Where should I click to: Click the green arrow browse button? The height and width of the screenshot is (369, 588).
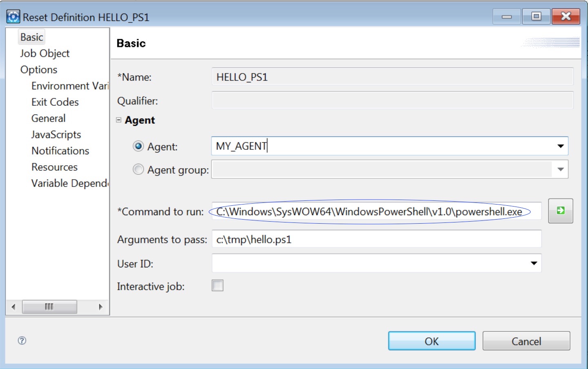click(x=560, y=211)
